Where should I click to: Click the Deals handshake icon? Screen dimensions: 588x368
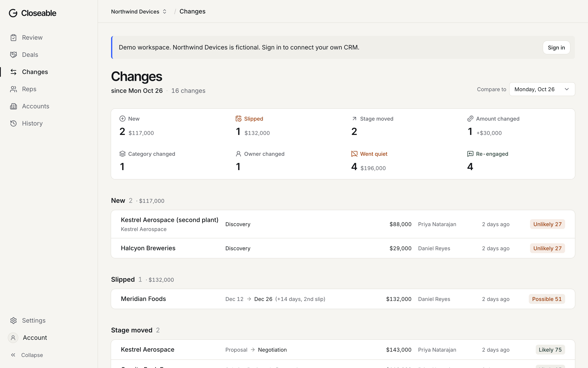click(x=13, y=55)
